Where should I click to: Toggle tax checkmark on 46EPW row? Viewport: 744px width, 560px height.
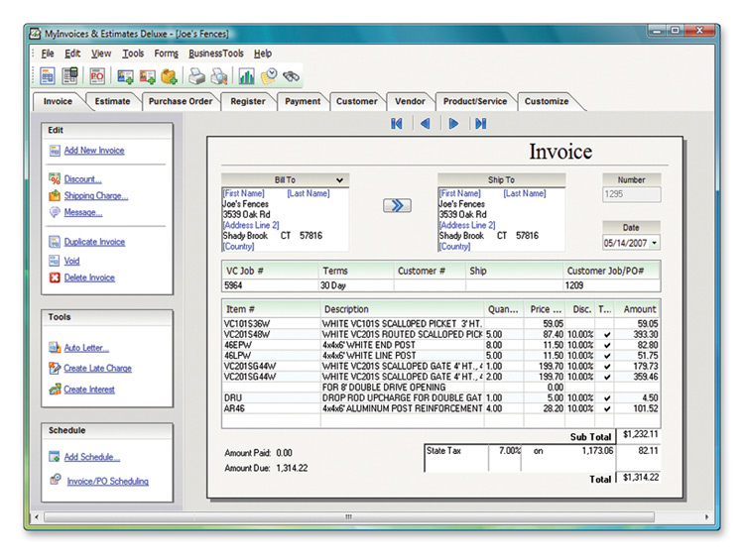[607, 345]
